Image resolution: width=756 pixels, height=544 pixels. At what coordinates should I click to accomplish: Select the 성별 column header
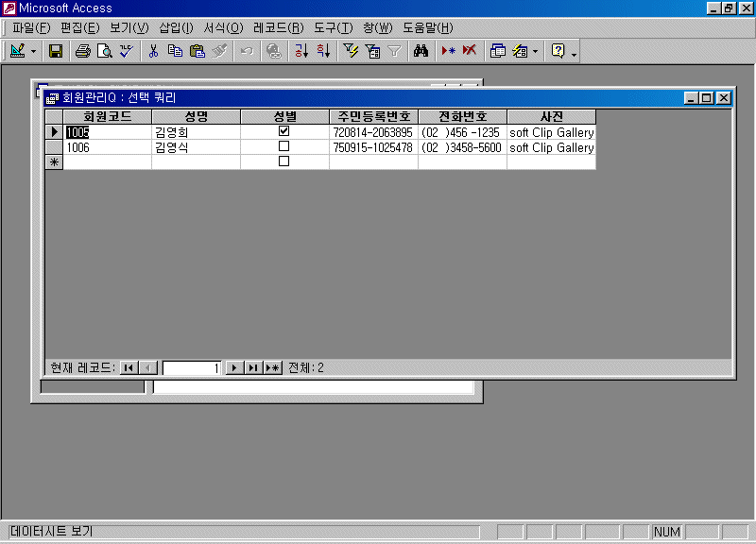pyautogui.click(x=285, y=116)
